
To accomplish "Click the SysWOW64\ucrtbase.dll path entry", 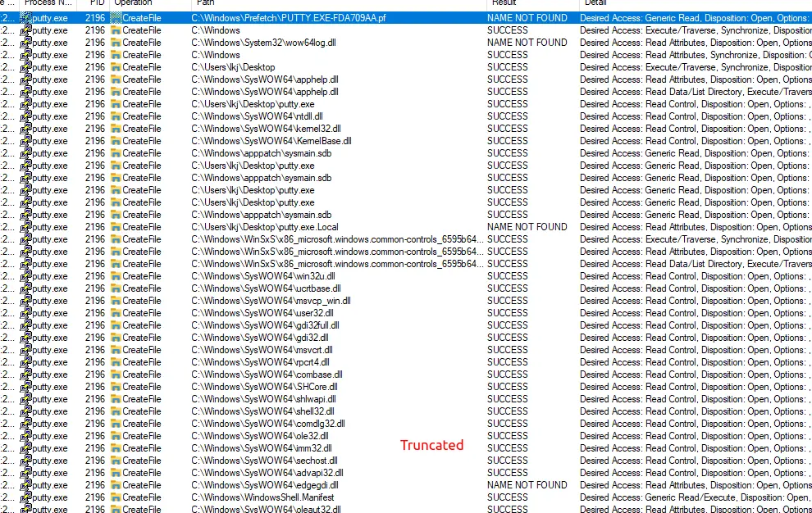I will pos(266,288).
